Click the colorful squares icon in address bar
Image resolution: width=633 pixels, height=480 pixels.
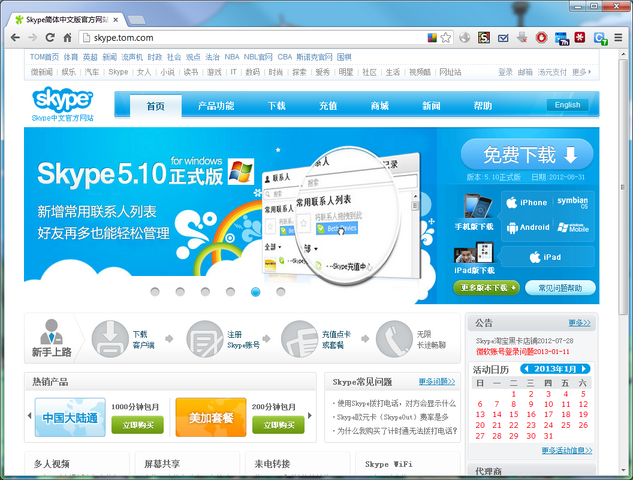[x=432, y=38]
